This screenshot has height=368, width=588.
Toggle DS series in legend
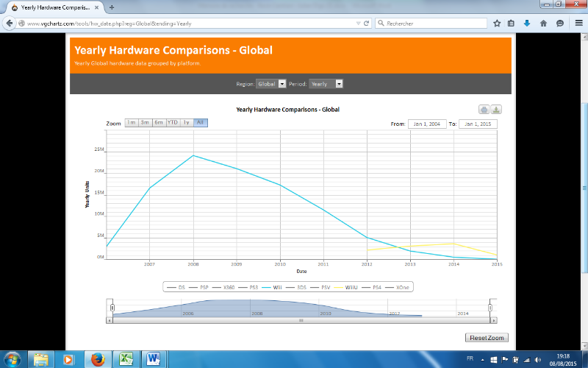(176, 287)
